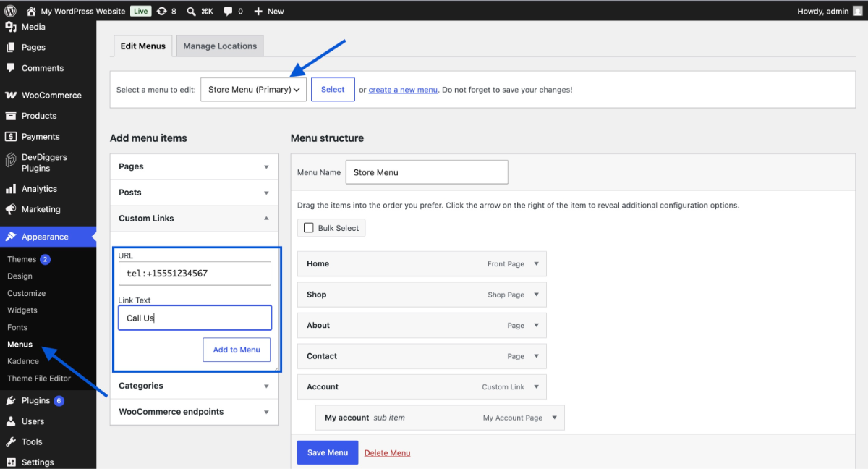868x469 pixels.
Task: Click the Link Text input field
Action: pyautogui.click(x=195, y=318)
